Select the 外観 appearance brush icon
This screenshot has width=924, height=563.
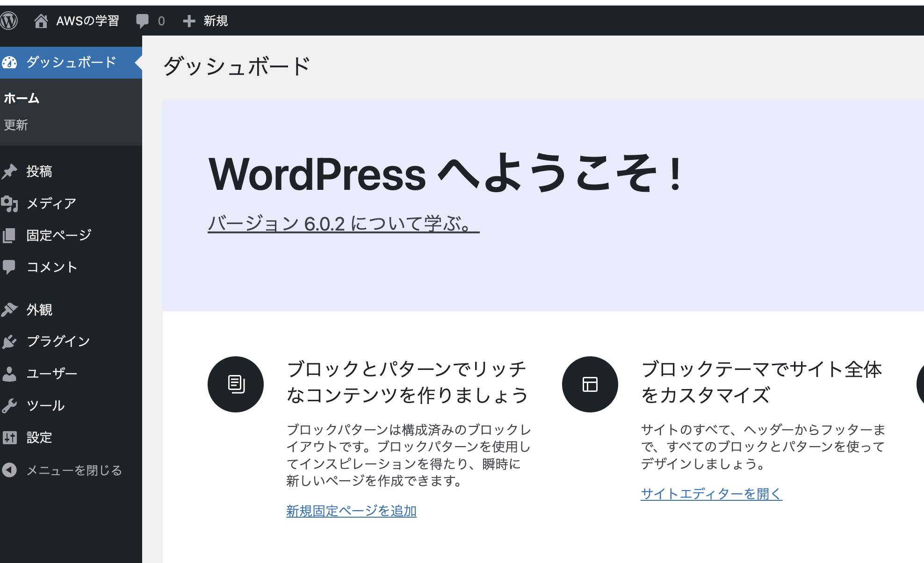click(x=10, y=310)
